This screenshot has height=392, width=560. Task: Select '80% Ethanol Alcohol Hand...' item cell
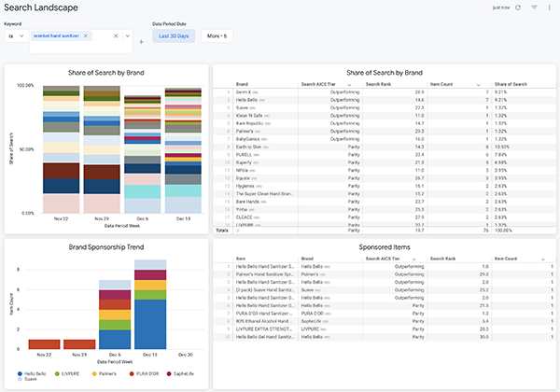pyautogui.click(x=265, y=321)
